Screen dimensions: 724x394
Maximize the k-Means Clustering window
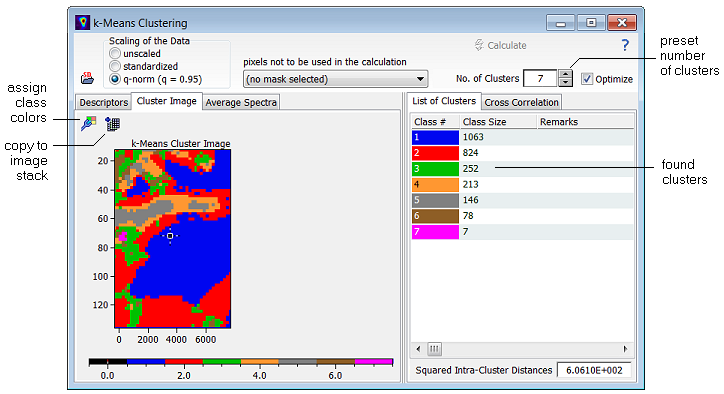(591, 23)
